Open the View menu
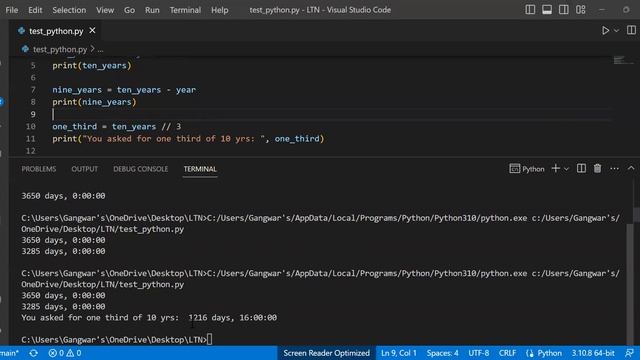Screen dimensions: 640x360 [x=105, y=10]
